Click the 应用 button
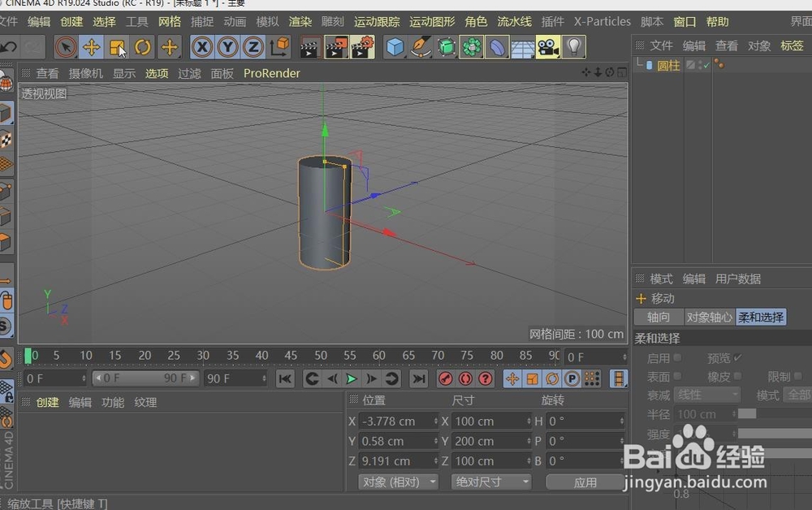 click(585, 482)
